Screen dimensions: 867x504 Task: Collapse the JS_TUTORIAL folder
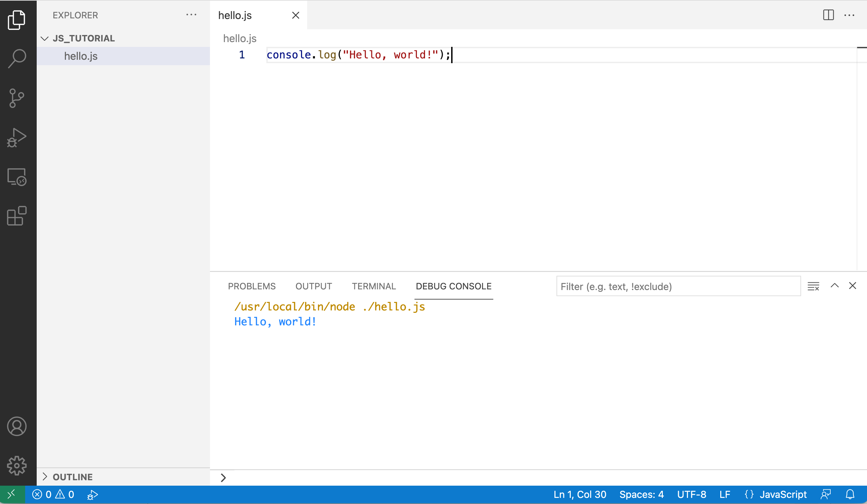[45, 38]
